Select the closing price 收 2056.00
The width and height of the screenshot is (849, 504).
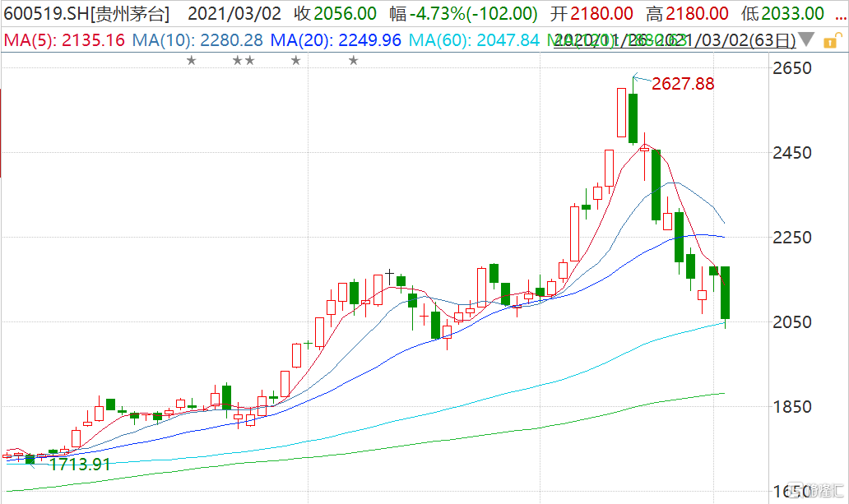[335, 13]
